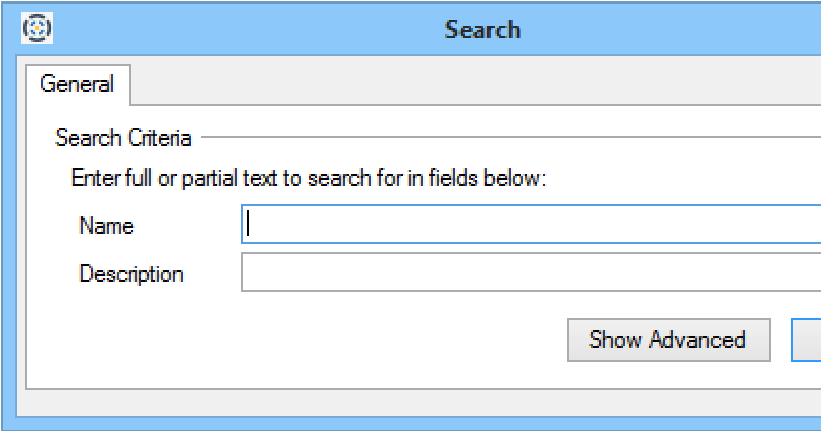
Task: Focus the Description input field
Action: pyautogui.click(x=530, y=273)
